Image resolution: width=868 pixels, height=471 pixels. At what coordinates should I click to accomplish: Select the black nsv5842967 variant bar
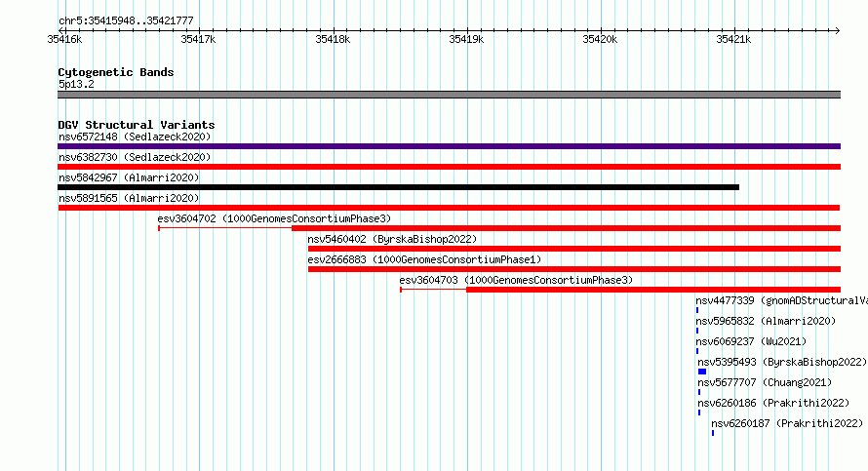[x=399, y=187]
